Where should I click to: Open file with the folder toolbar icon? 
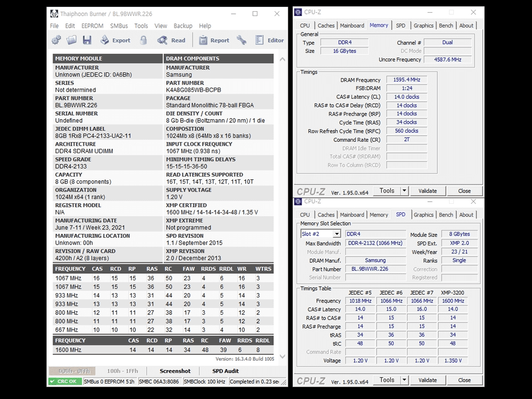[x=72, y=40]
